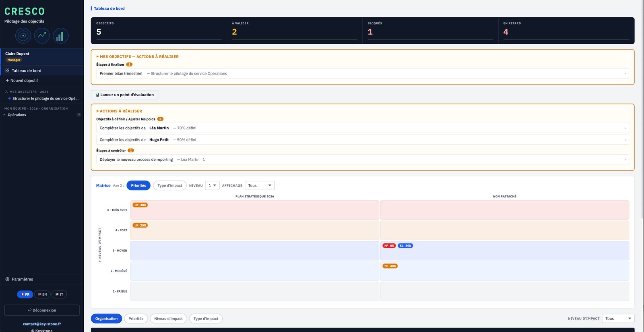Click chevron on Premier bilan trimestriel row
The height and width of the screenshot is (332, 644).
(x=625, y=74)
